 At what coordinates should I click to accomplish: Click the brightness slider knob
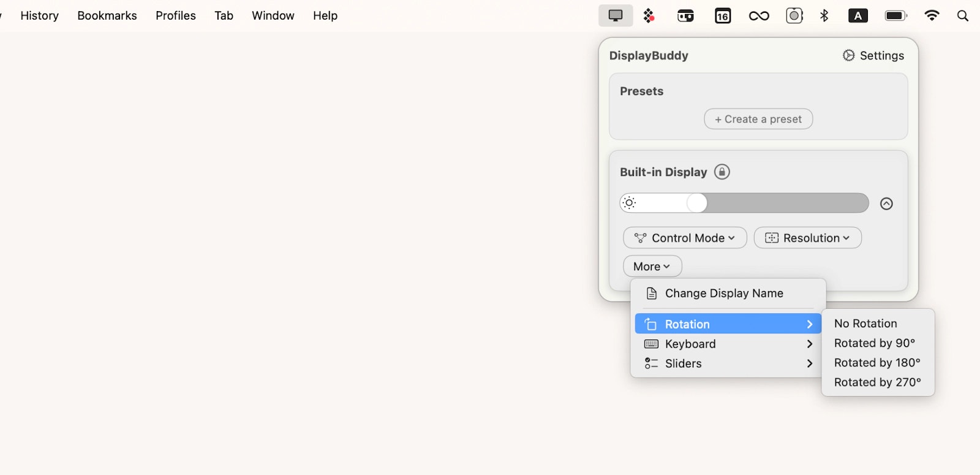point(697,203)
